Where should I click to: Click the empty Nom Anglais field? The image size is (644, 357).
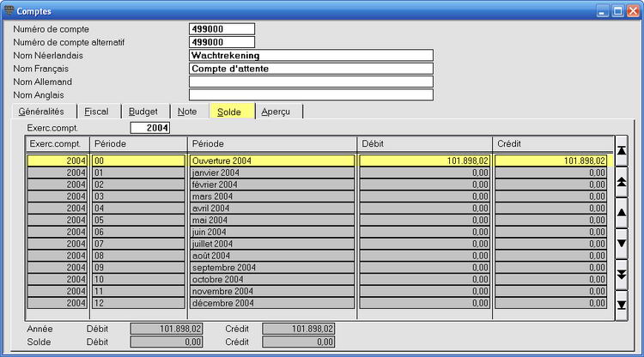[x=311, y=94]
